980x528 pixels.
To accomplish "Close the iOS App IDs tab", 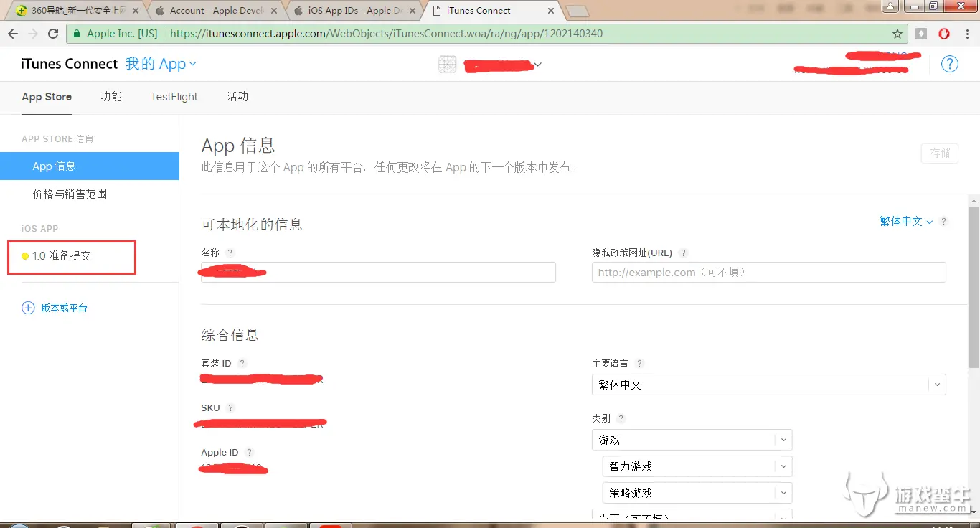I will tap(413, 11).
